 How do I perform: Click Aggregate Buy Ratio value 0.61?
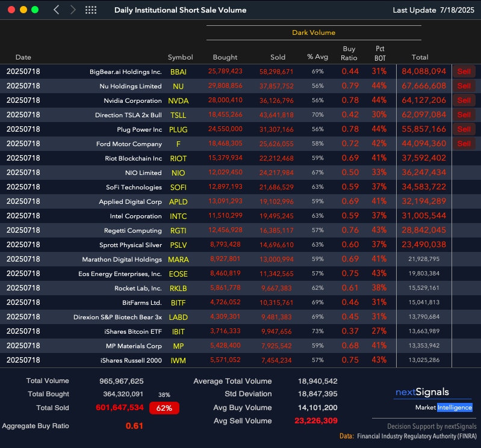(134, 426)
